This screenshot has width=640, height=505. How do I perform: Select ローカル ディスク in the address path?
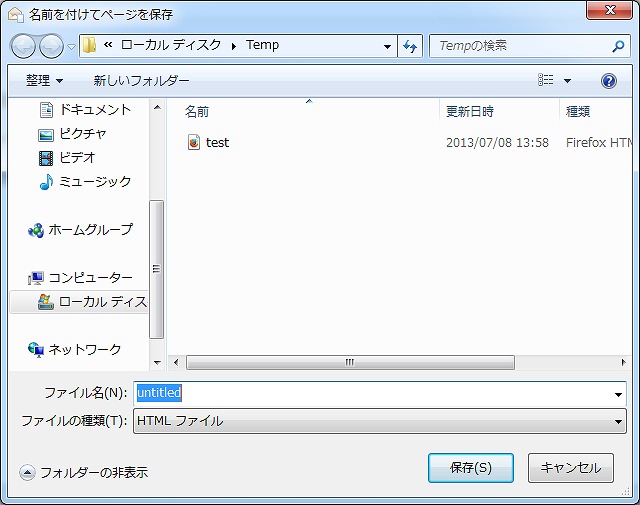171,44
